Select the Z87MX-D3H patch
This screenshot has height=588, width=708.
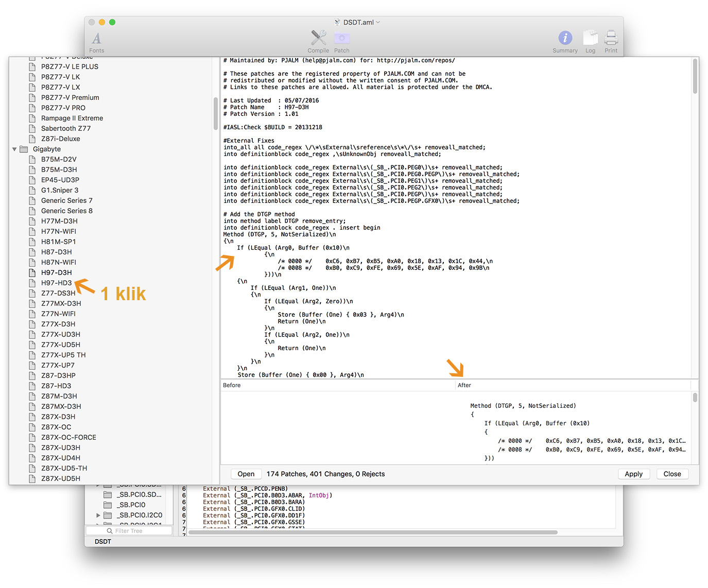(61, 406)
